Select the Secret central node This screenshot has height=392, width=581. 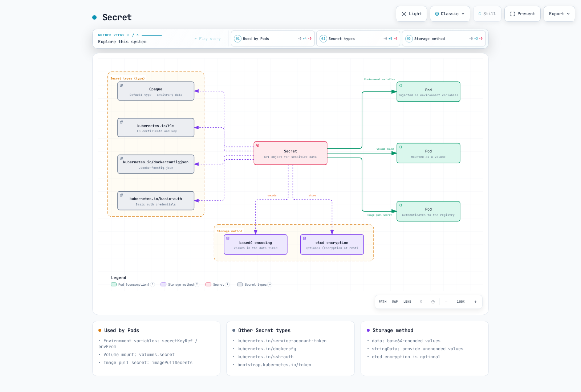pyautogui.click(x=290, y=153)
